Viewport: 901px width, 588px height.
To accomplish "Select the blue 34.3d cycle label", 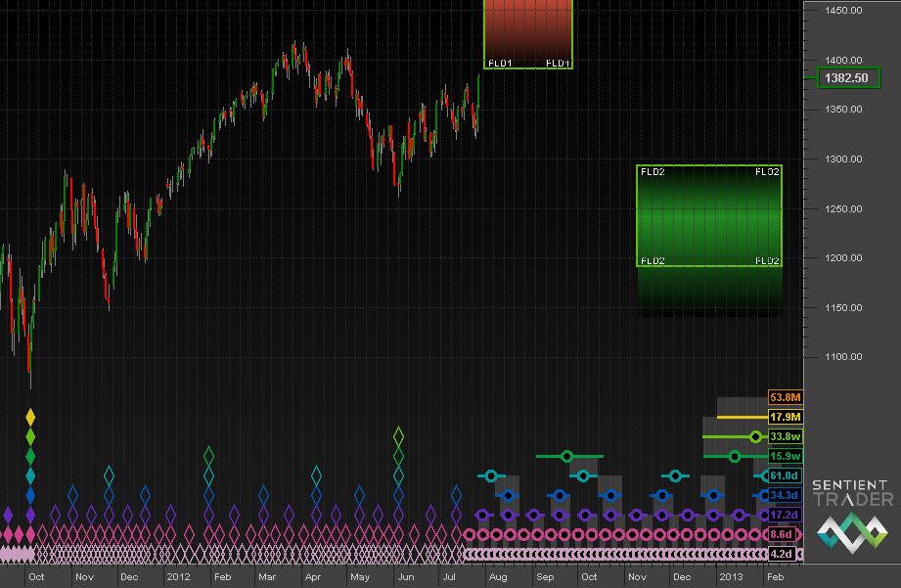I will click(x=784, y=495).
